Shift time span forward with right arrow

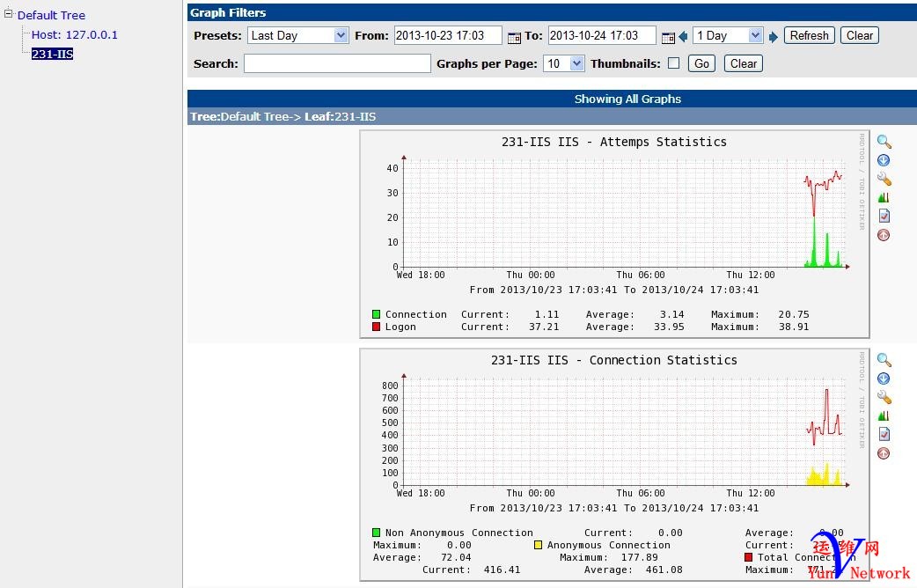click(x=774, y=37)
